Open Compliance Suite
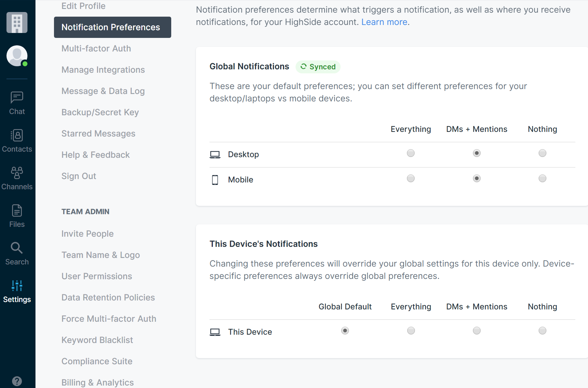This screenshot has width=588, height=388. click(x=97, y=361)
